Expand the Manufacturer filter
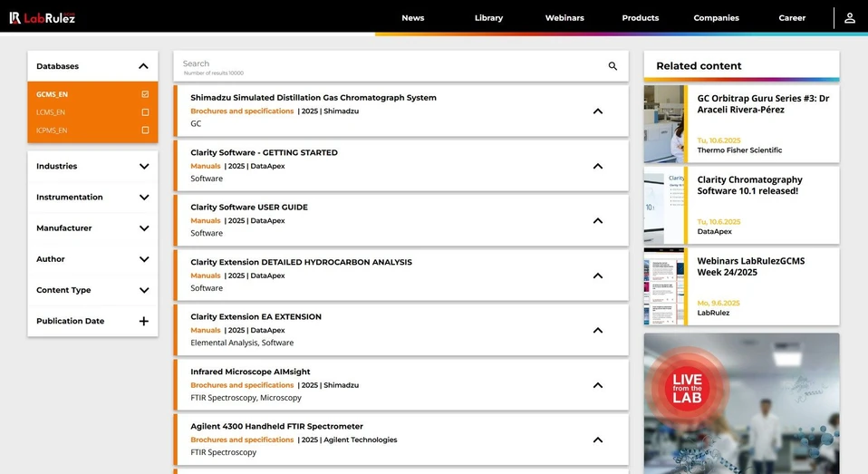 144,228
